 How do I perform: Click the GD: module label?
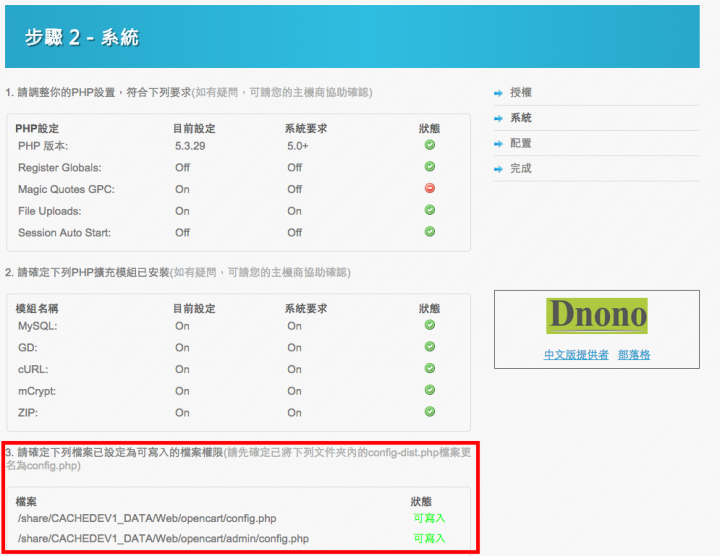(x=28, y=348)
